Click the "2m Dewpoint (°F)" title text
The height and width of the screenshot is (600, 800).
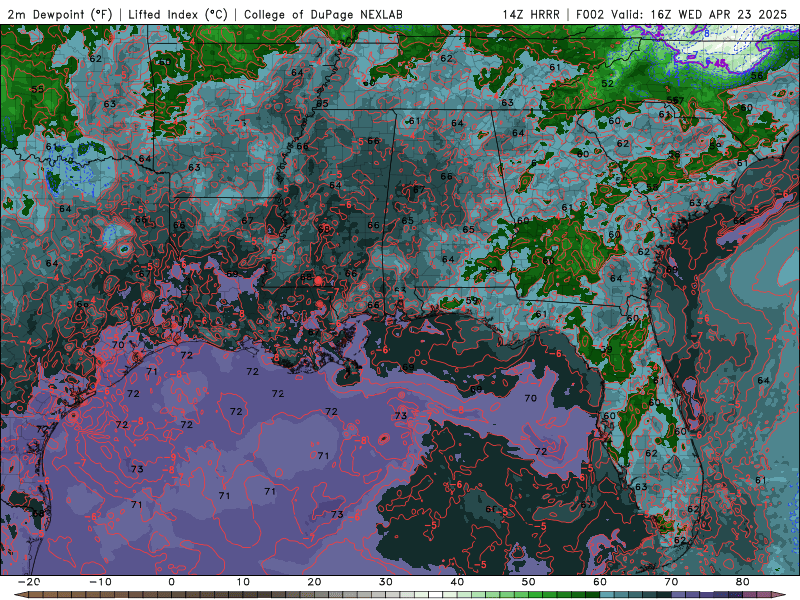(60, 14)
